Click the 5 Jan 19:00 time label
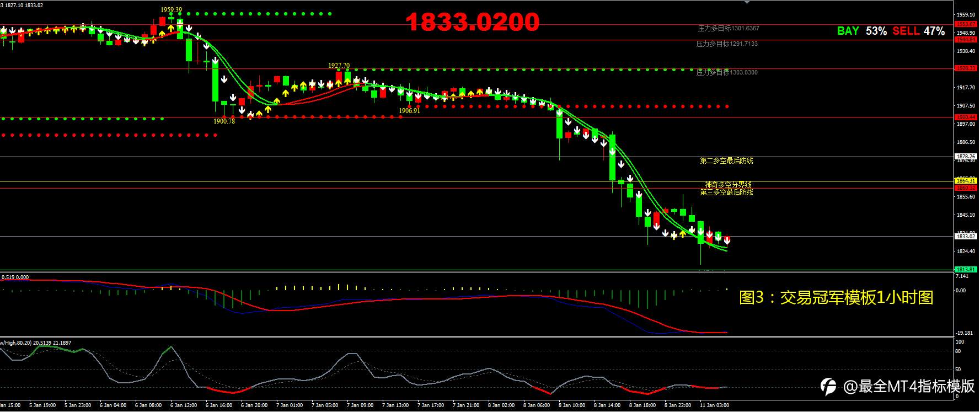980x412 pixels. click(x=42, y=405)
